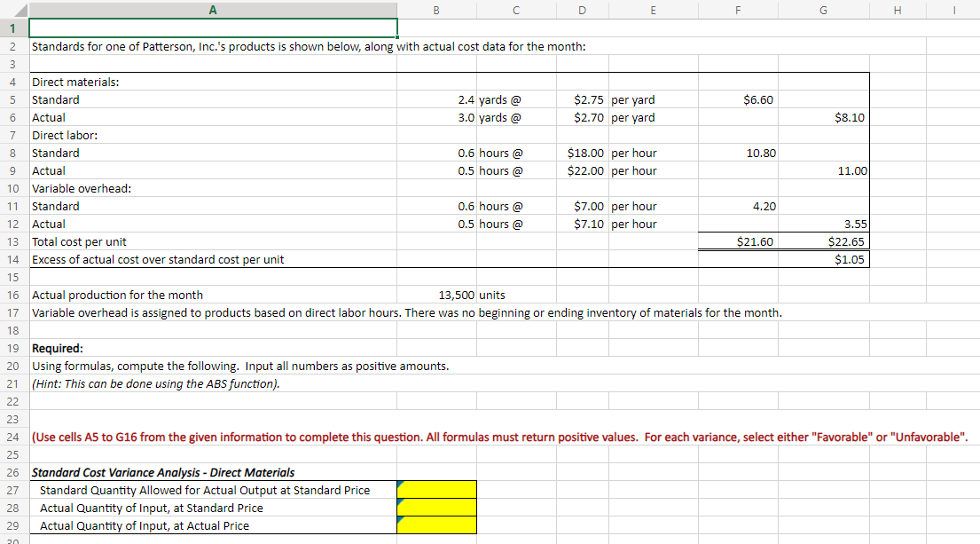The width and height of the screenshot is (980, 544).
Task: Select column header B
Action: (436, 10)
